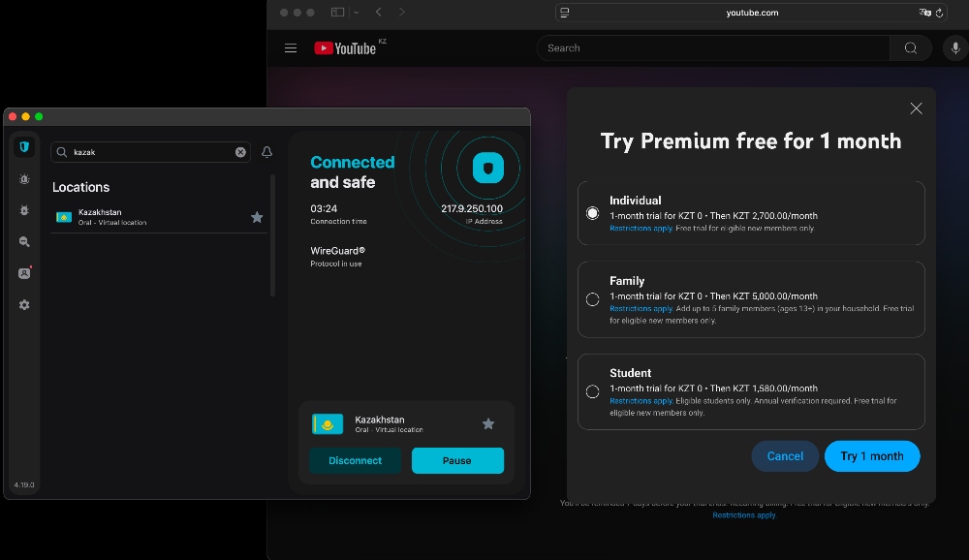The width and height of the screenshot is (969, 560).
Task: Click the WireGuard protocol label
Action: tap(337, 251)
